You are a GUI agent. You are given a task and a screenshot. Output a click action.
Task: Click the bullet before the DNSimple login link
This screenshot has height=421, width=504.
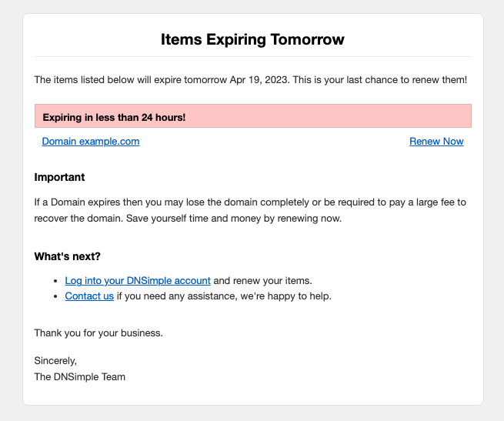[x=56, y=282]
